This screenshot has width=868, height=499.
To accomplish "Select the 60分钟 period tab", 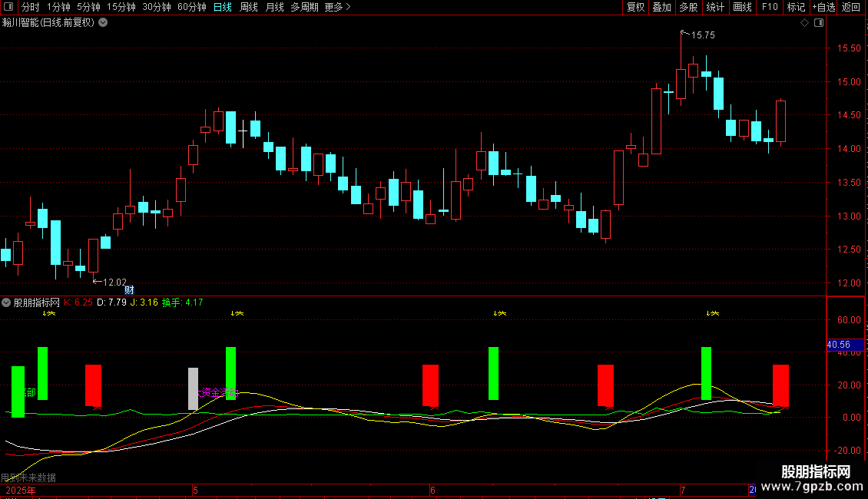I will tap(192, 7).
